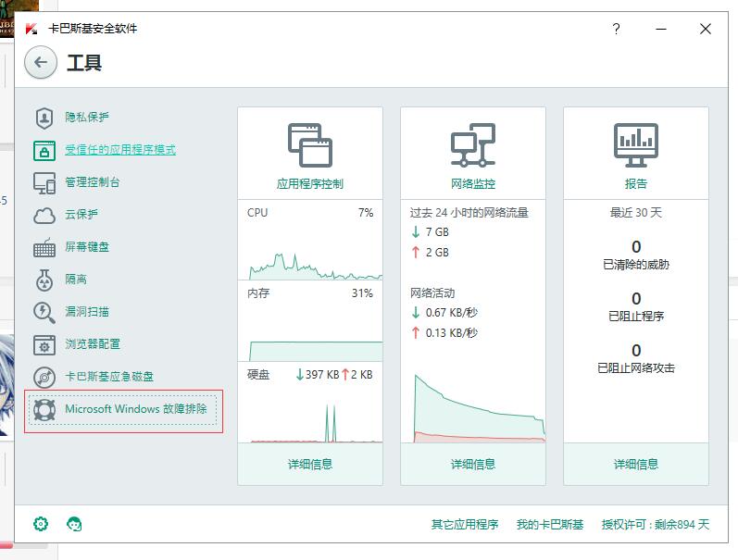The image size is (738, 560).
Task: Launch 屏幕键盘 text link
Action: pos(87,247)
